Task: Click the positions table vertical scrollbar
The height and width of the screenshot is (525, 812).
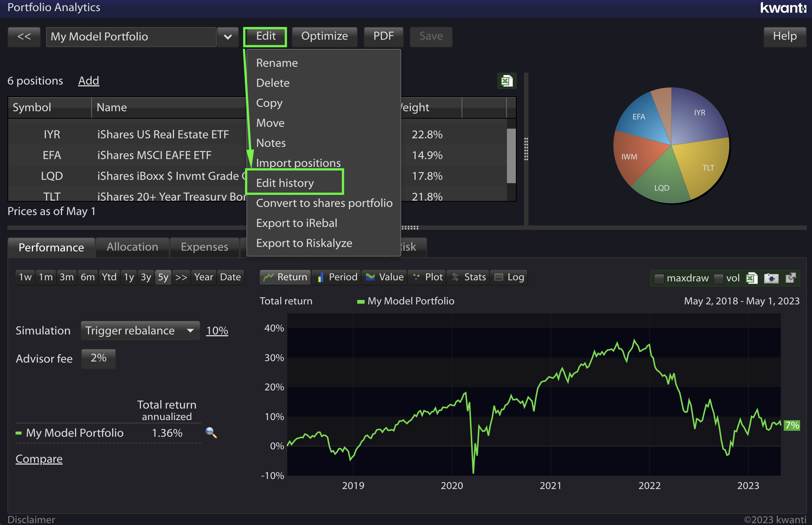Action: (x=511, y=156)
